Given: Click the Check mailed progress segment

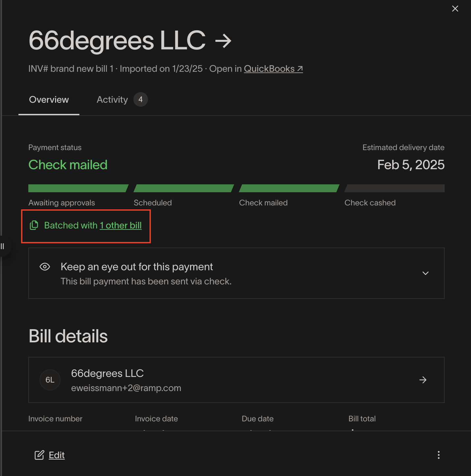Looking at the screenshot, I should (289, 188).
